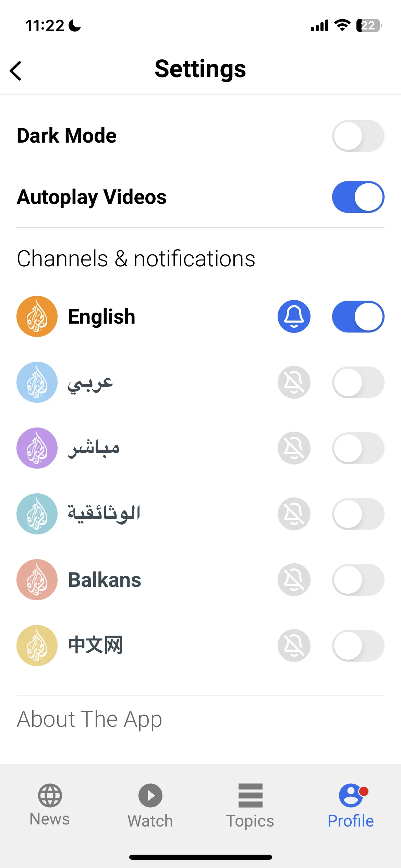Enable the Dark Mode switch
The height and width of the screenshot is (868, 401).
pyautogui.click(x=358, y=136)
